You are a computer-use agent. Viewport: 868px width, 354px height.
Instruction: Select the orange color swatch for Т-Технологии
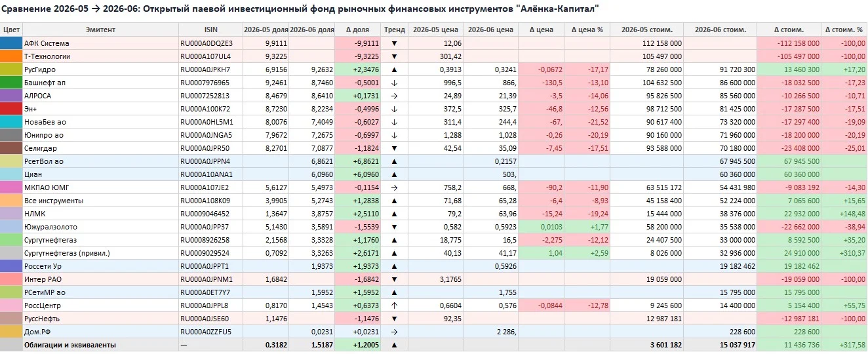coord(11,56)
